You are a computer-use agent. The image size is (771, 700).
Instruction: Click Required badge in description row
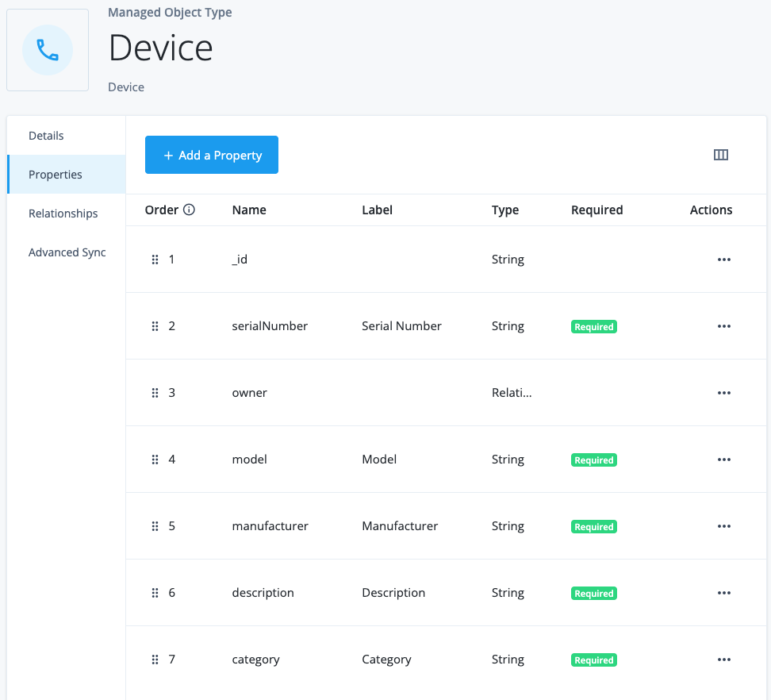(594, 593)
